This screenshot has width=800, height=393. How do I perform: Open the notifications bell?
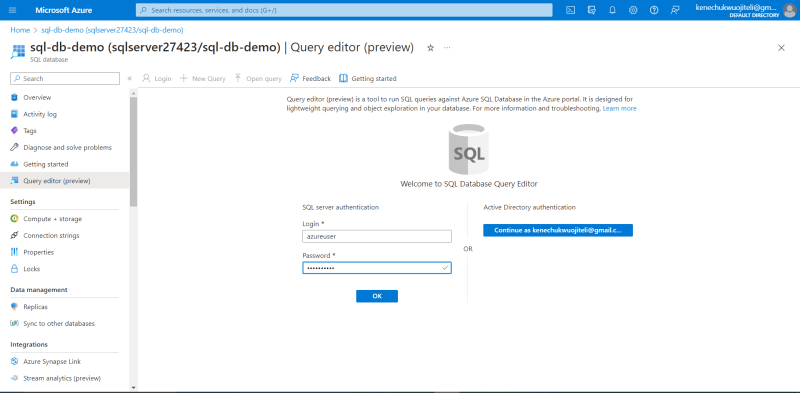point(612,10)
